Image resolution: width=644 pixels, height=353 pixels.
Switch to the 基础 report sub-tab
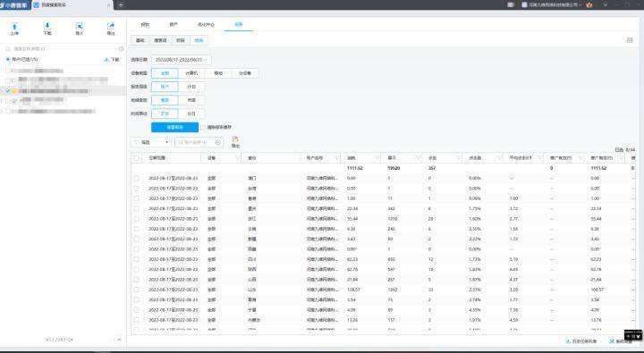point(140,40)
